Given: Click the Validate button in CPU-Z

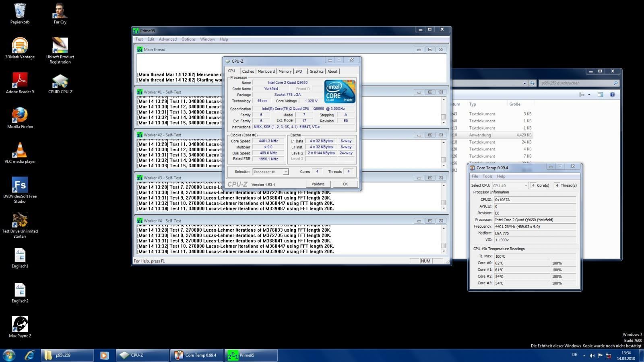Looking at the screenshot, I should tap(318, 184).
